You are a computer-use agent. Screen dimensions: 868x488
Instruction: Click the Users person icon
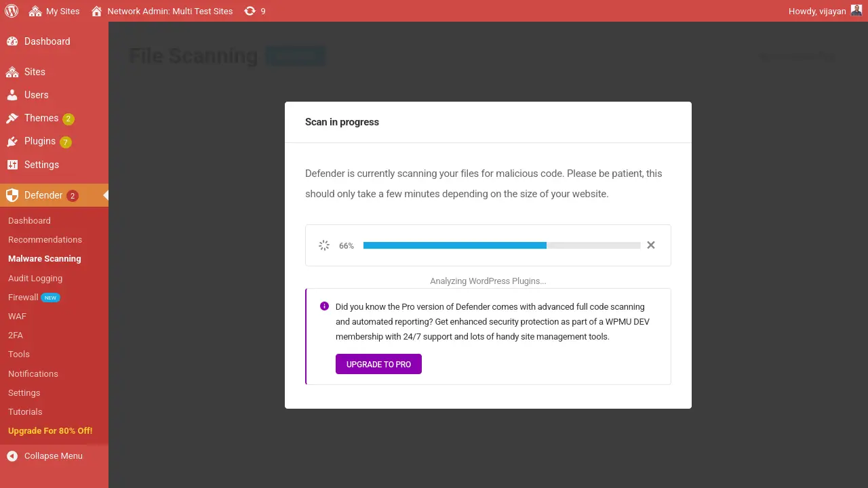click(x=12, y=95)
